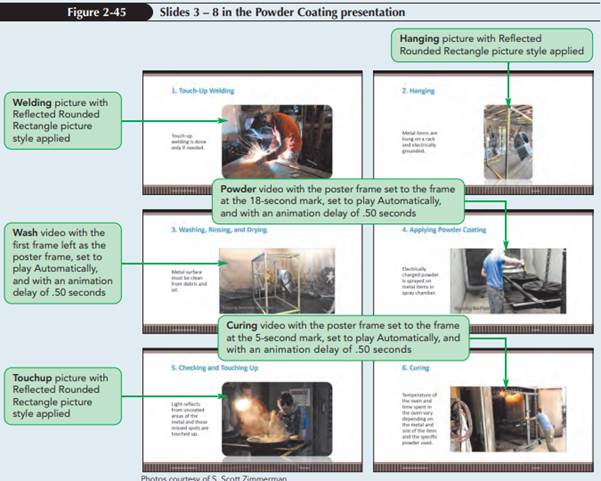Click the 'Metal surface must be clean' text

[x=189, y=281]
